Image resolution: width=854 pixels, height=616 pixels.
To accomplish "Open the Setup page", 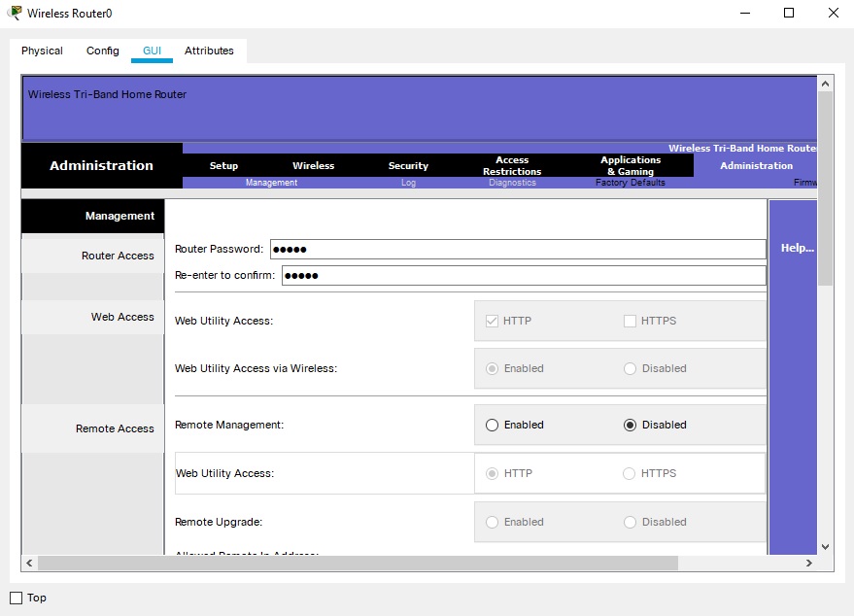I will 223,165.
